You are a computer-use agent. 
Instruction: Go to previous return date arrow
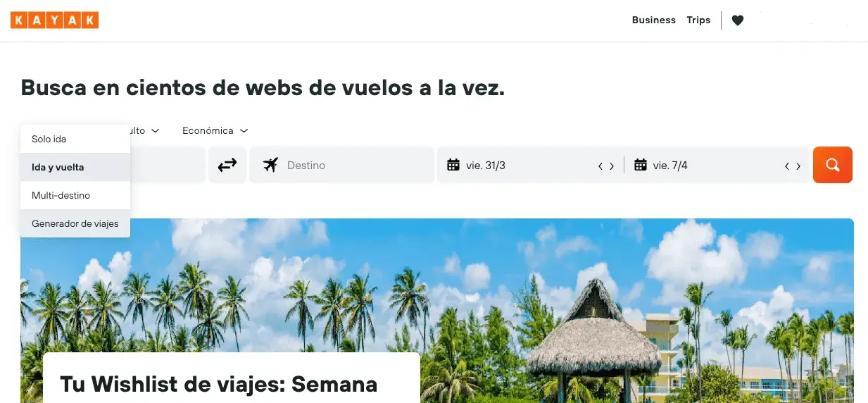click(787, 166)
